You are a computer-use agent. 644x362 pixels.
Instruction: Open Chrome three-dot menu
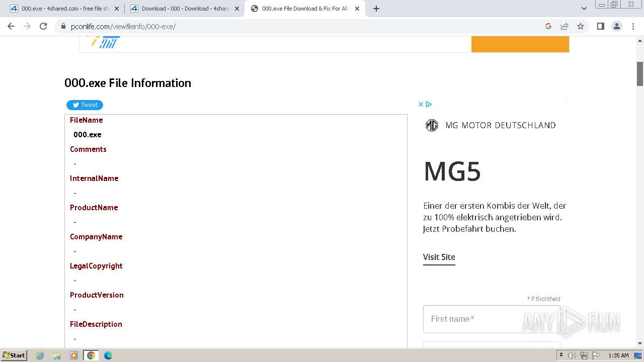pos(633,26)
